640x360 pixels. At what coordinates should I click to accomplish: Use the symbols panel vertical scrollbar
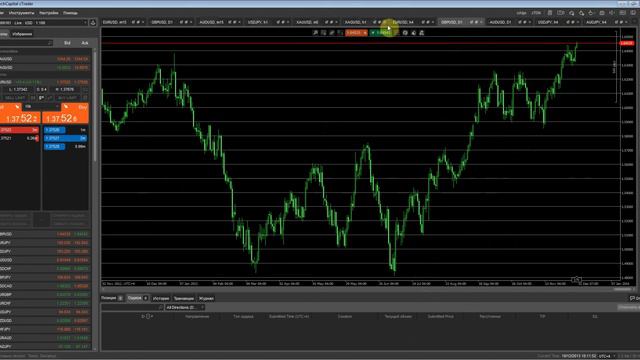tap(95, 106)
